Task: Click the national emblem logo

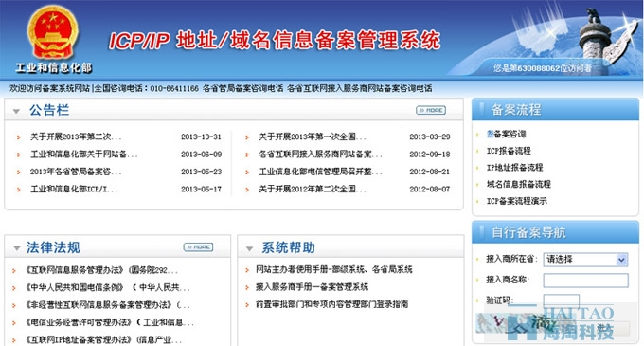Action: [52, 32]
